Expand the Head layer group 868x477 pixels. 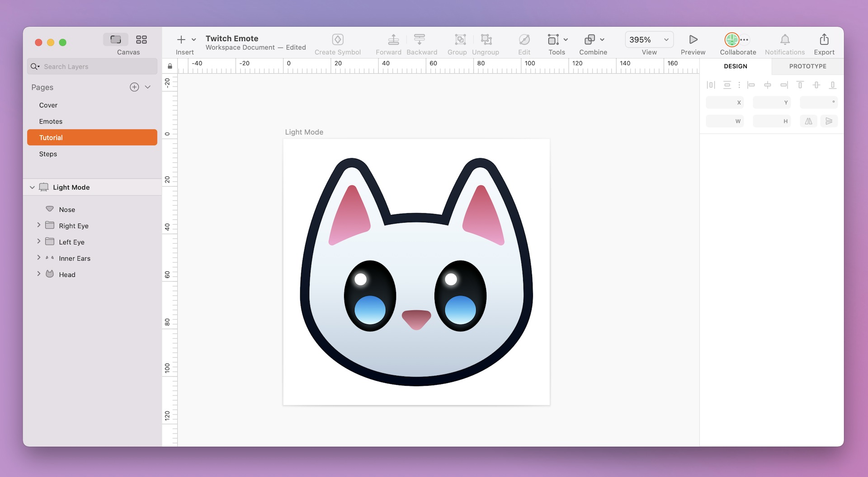click(39, 274)
